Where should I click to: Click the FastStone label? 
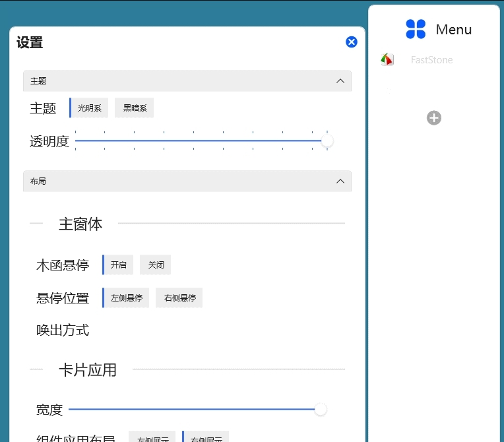pyautogui.click(x=431, y=60)
